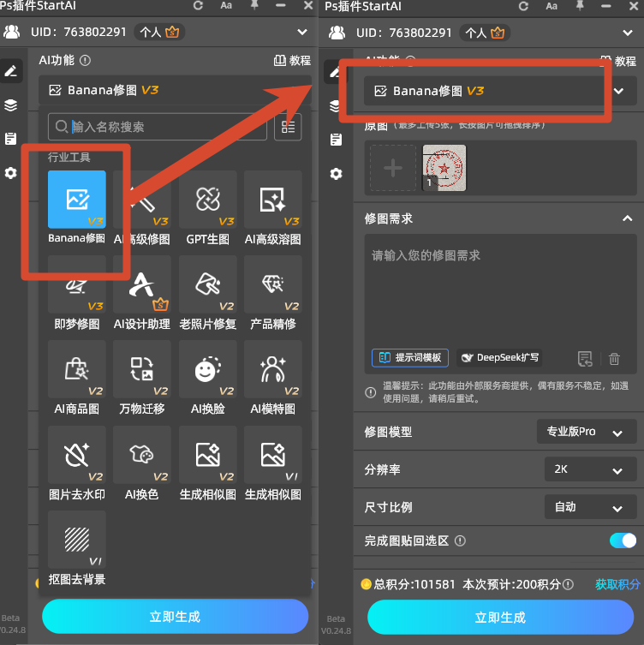644x645 pixels.
Task: Click 获取积分 link
Action: coord(617,584)
